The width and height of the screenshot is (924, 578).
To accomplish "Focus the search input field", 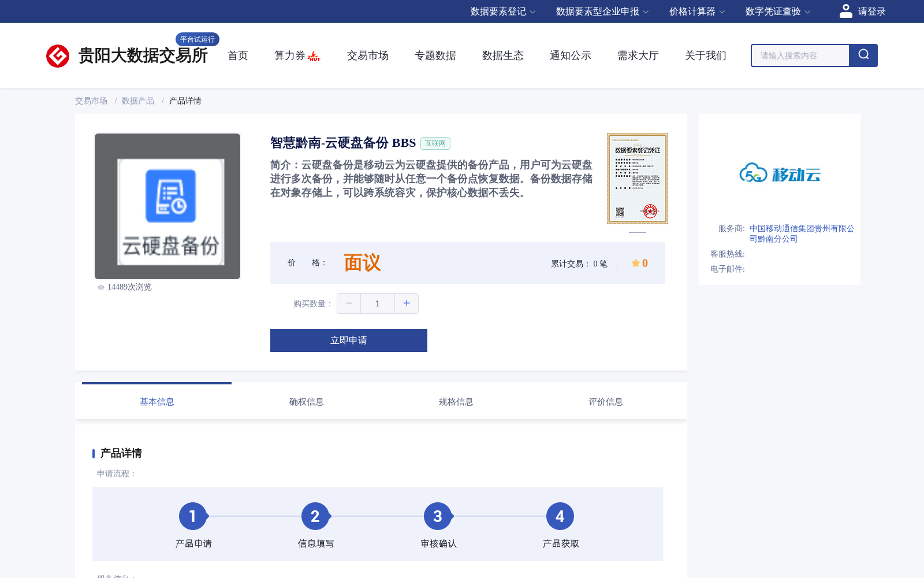I will tap(800, 55).
